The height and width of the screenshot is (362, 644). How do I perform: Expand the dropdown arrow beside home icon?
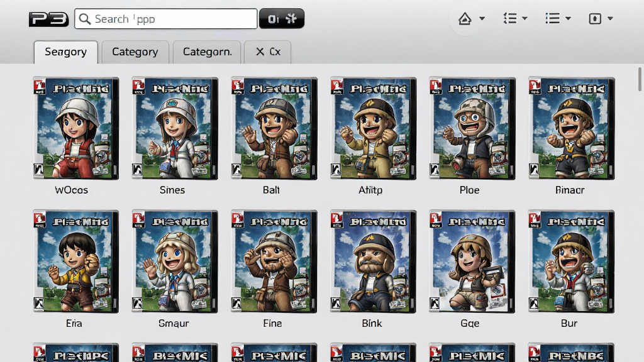[x=482, y=18]
